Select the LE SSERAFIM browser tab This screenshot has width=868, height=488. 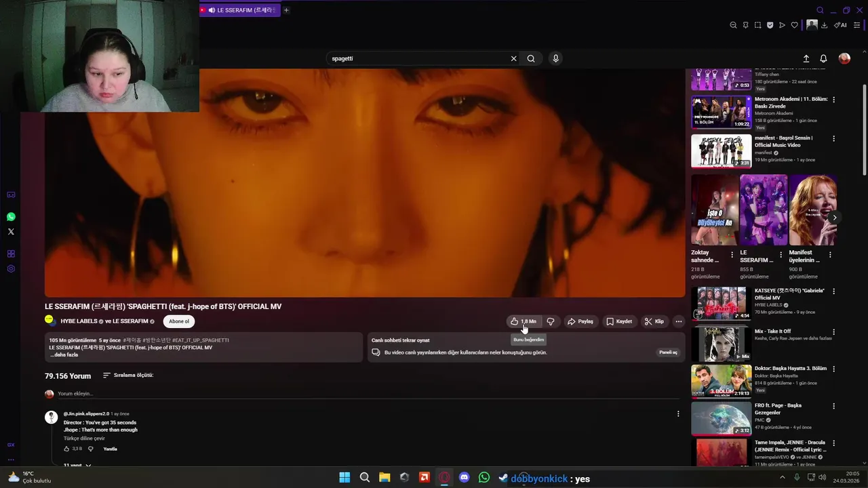(239, 10)
